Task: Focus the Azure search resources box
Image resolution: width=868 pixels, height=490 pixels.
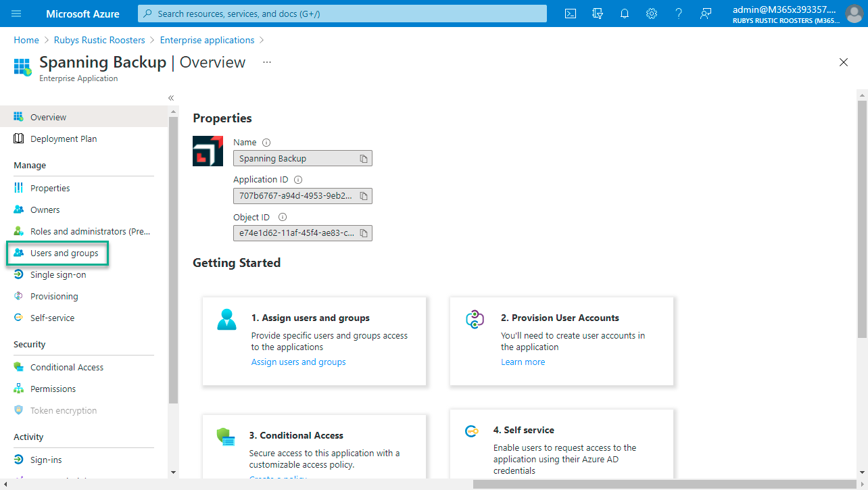Action: [x=342, y=14]
